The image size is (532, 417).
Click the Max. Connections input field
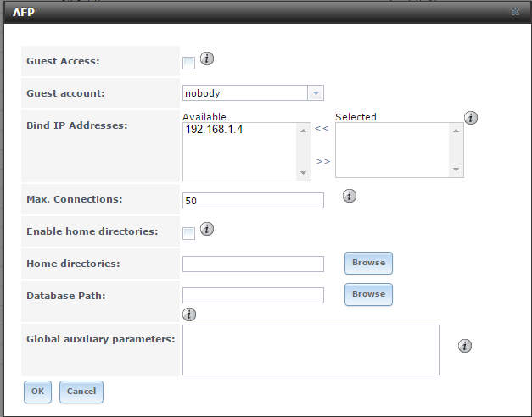253,201
